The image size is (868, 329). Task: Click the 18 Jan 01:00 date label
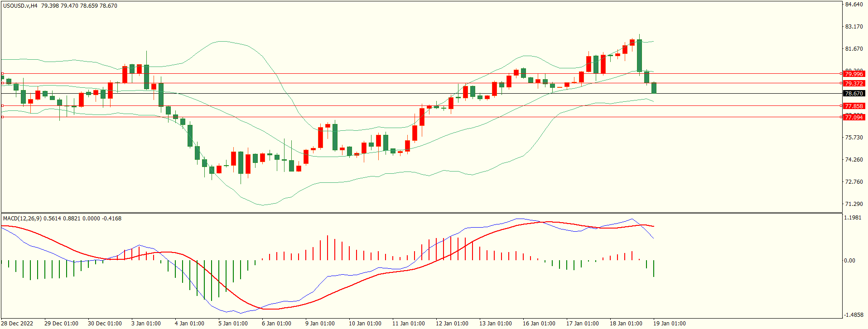tap(626, 324)
